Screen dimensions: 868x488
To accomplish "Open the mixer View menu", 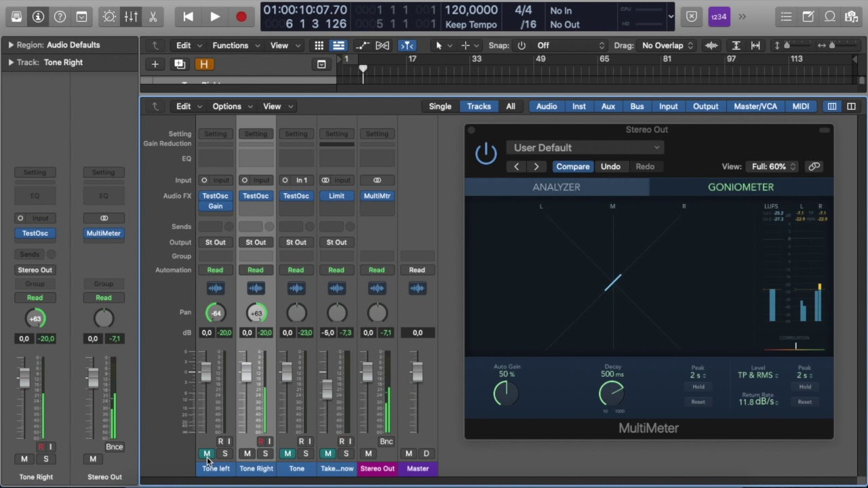I will click(277, 106).
